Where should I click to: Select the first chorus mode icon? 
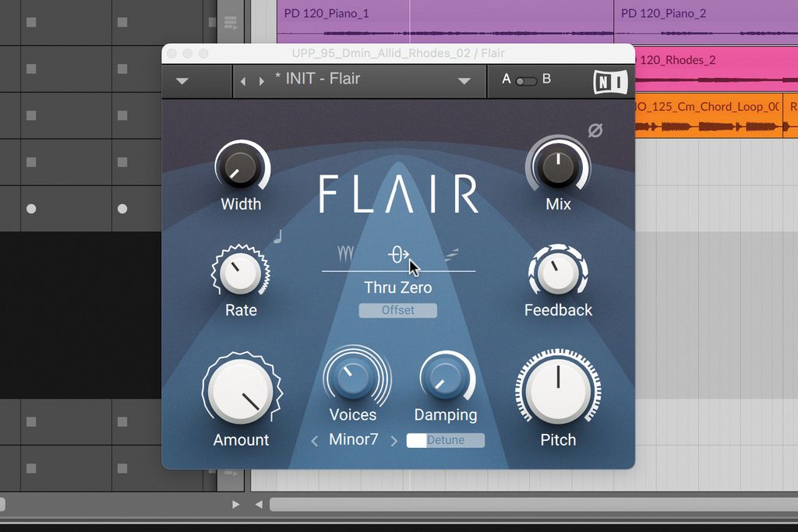coord(345,253)
